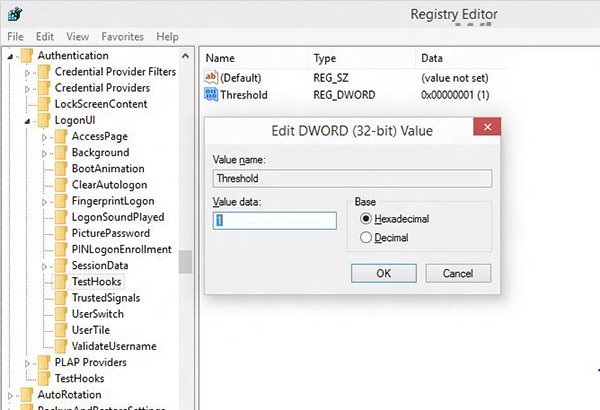Click the FingerprintLogon folder icon
The height and width of the screenshot is (410, 600).
(x=61, y=201)
